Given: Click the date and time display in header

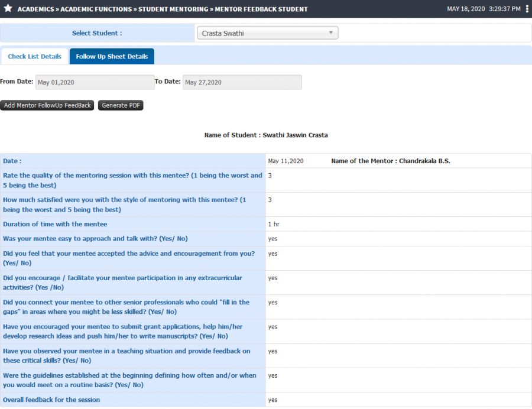Looking at the screenshot, I should [x=484, y=9].
